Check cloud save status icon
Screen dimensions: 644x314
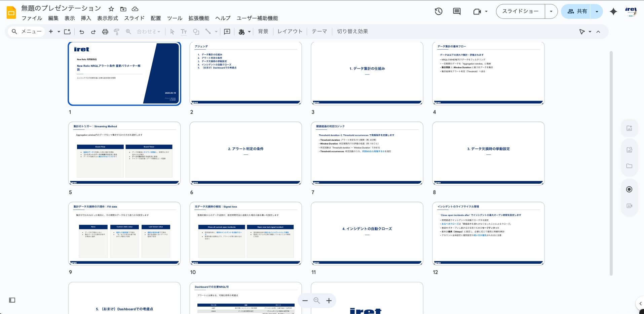pos(135,9)
